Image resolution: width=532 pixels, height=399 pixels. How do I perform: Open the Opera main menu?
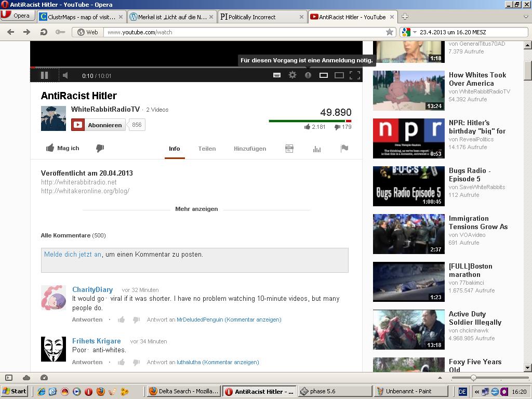tap(18, 16)
